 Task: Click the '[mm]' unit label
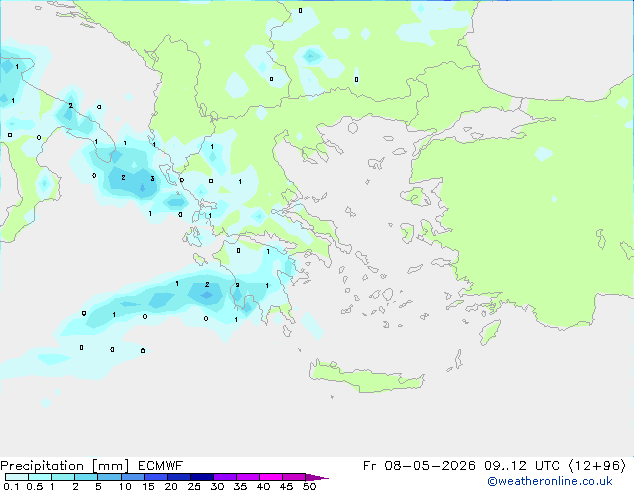click(x=110, y=466)
